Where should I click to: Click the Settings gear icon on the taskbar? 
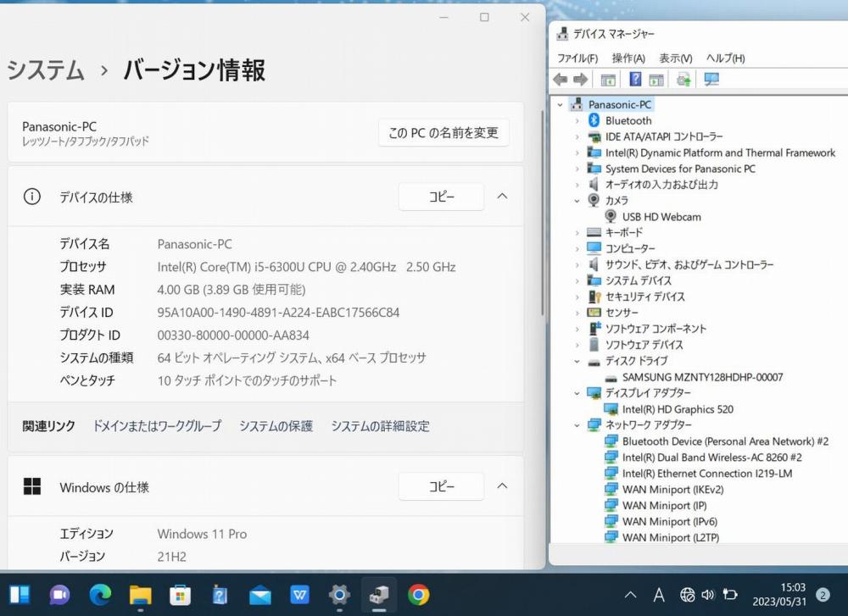coord(340,595)
